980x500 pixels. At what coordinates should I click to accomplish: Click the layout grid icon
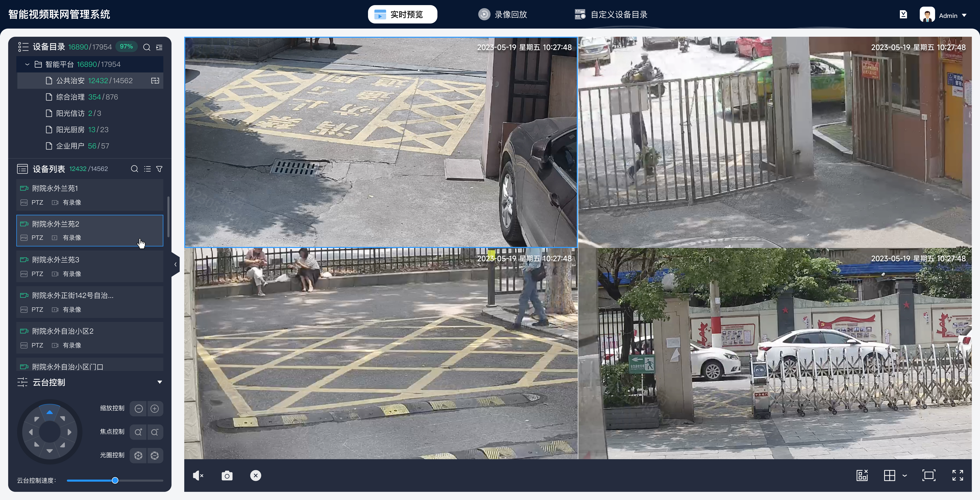click(x=889, y=475)
